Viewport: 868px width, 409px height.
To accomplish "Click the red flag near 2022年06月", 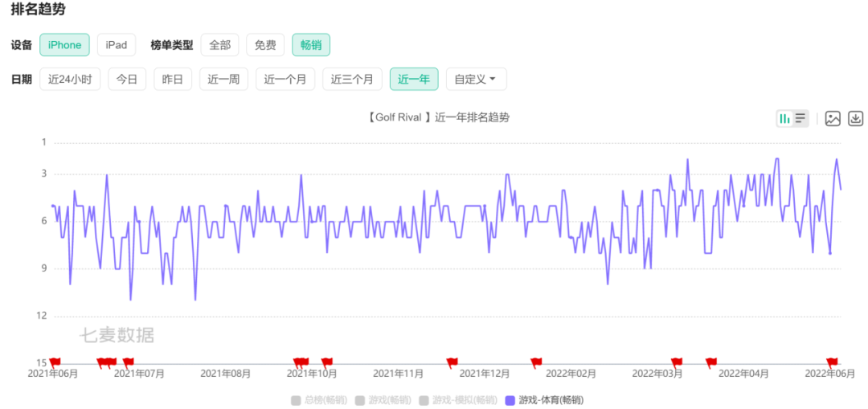I will pyautogui.click(x=833, y=362).
